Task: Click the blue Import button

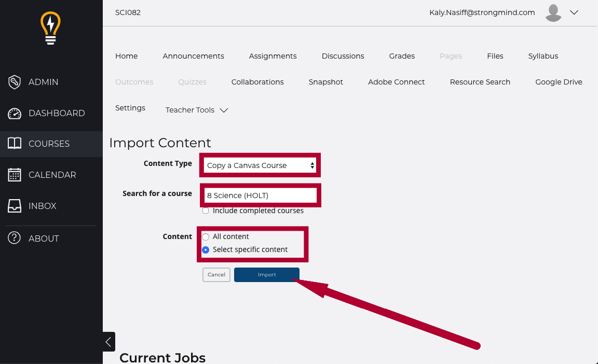Action: [x=267, y=274]
